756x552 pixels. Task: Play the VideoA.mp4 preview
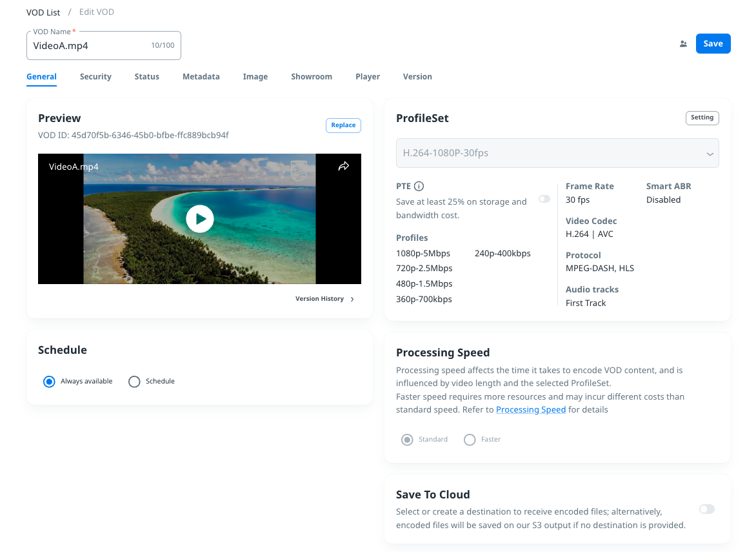point(200,219)
